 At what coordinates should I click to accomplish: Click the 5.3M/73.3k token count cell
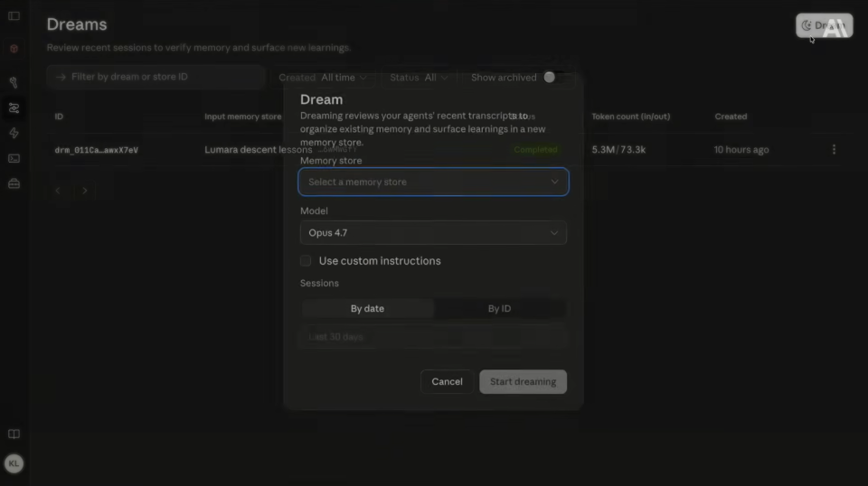coord(618,150)
